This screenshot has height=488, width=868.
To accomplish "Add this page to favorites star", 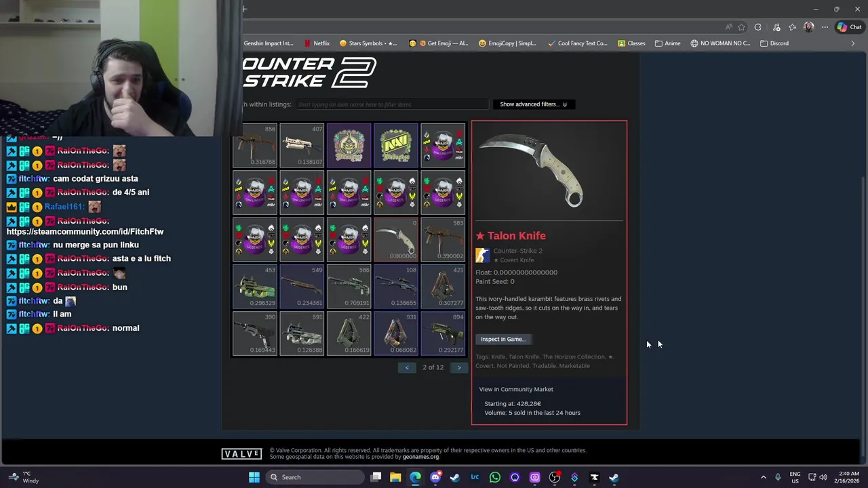I will tap(741, 27).
